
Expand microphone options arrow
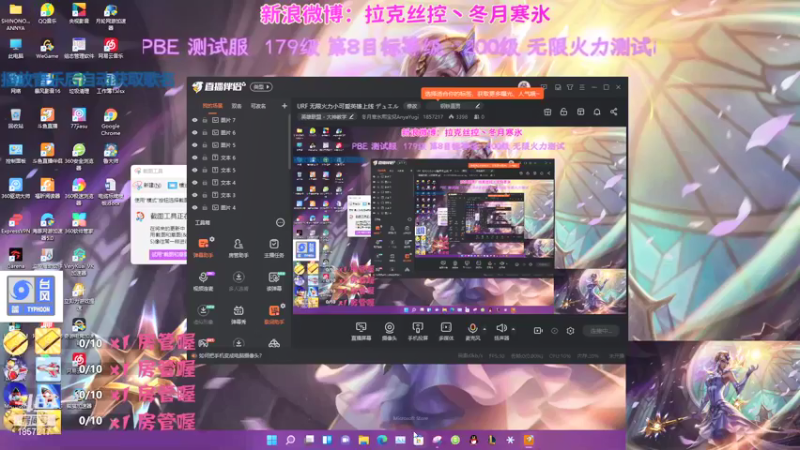[x=484, y=329]
